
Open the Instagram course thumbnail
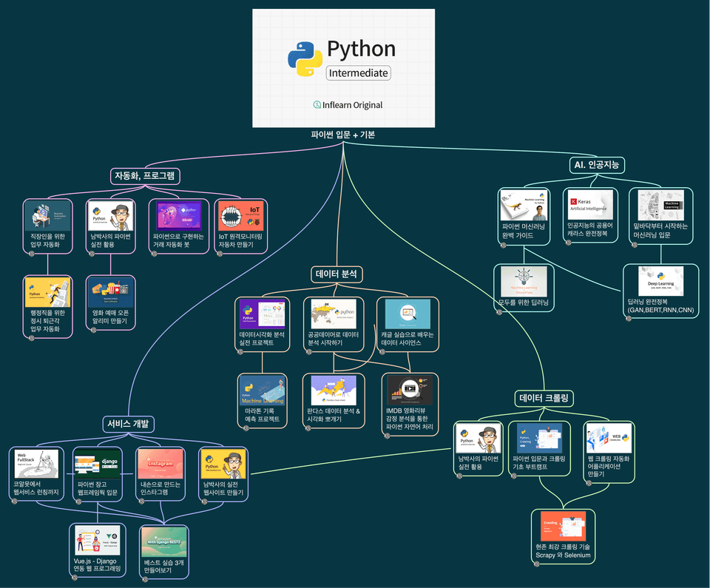click(160, 464)
